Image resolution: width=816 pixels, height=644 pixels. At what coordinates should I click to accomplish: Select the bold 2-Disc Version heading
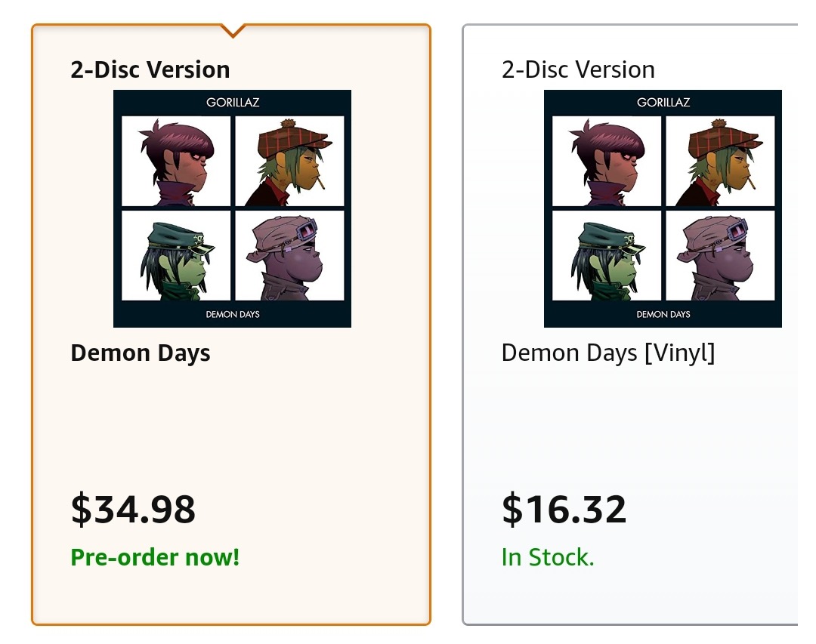(150, 69)
